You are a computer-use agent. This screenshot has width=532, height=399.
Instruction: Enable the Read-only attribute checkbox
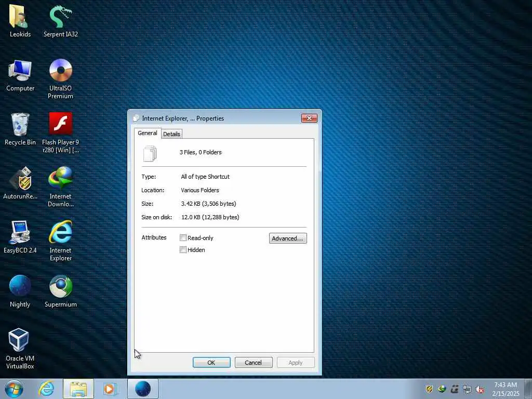pos(183,238)
